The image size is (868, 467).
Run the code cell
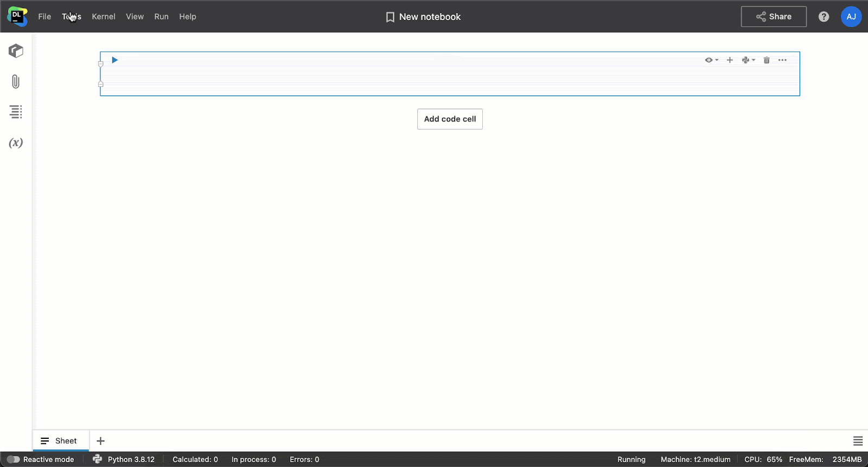click(114, 60)
